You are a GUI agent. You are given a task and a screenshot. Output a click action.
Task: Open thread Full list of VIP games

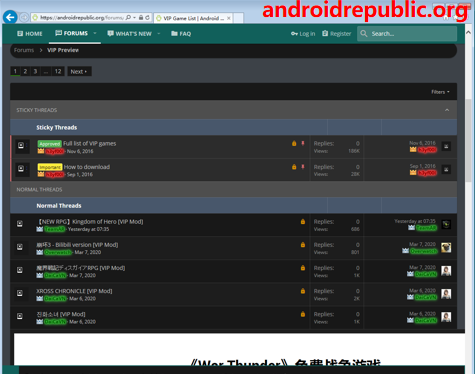point(90,143)
